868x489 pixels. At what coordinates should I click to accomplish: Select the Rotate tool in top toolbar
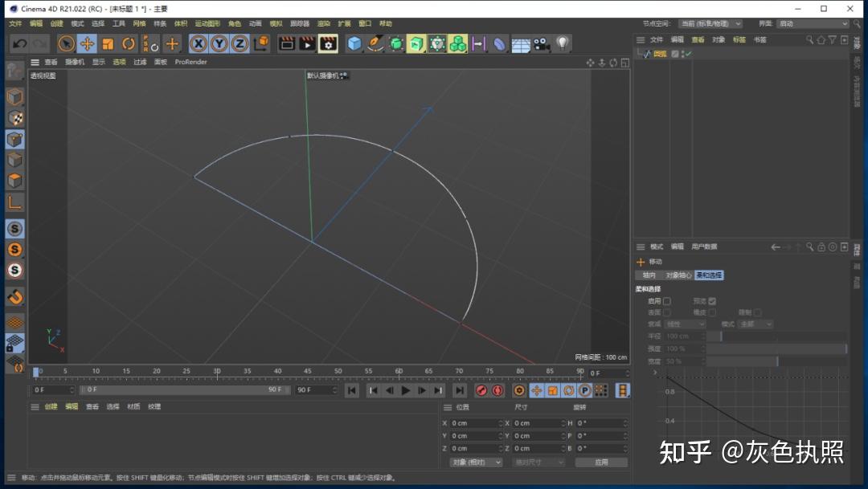click(129, 43)
